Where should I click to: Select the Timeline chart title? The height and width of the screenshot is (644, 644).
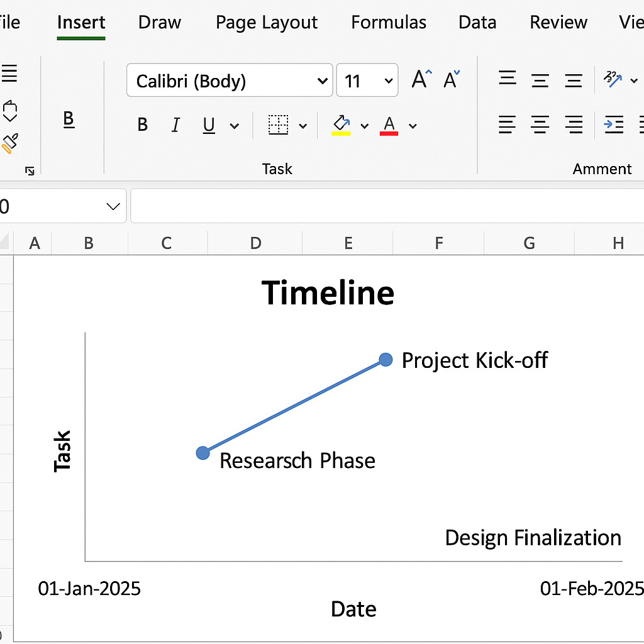328,293
